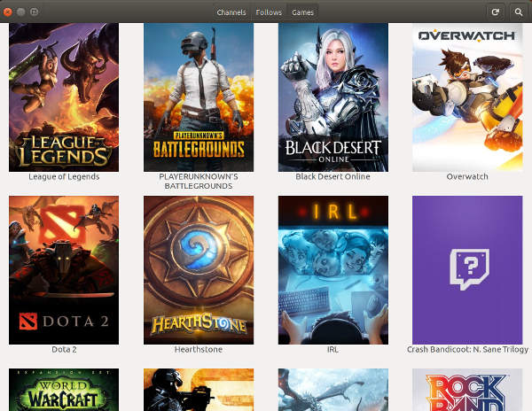Click the 'PLAYERUNKNOWN'S BATTLEGROUNDS' label text
The width and height of the screenshot is (532, 411).
[199, 182]
